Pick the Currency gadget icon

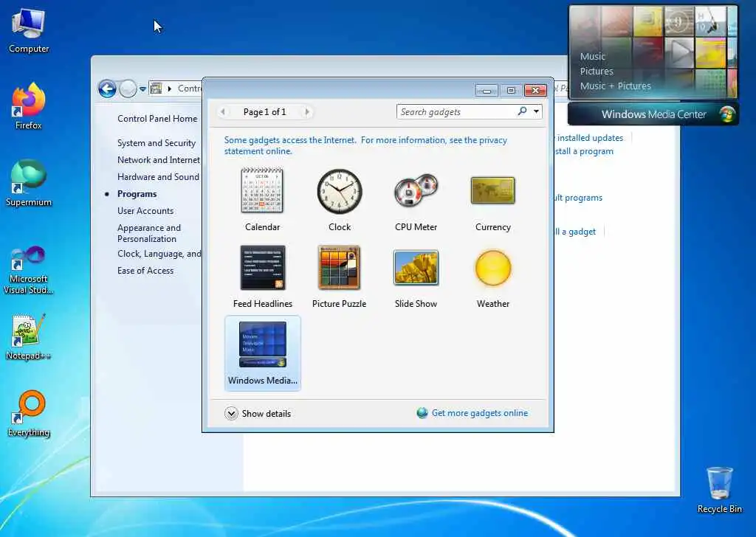(492, 190)
